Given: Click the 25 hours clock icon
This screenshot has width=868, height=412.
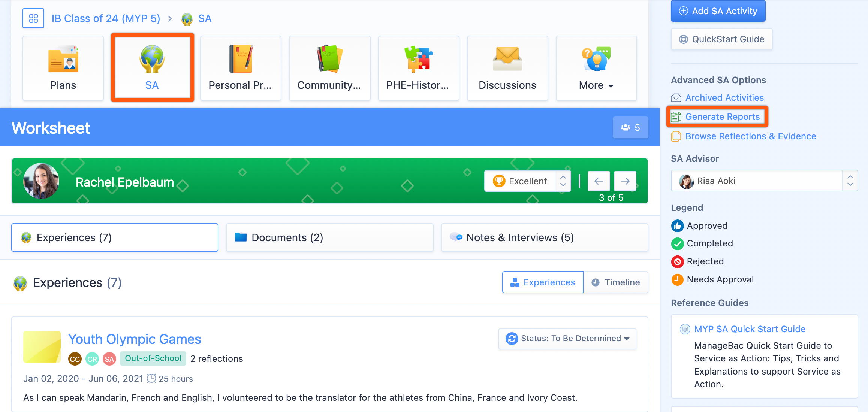Looking at the screenshot, I should pos(151,378).
